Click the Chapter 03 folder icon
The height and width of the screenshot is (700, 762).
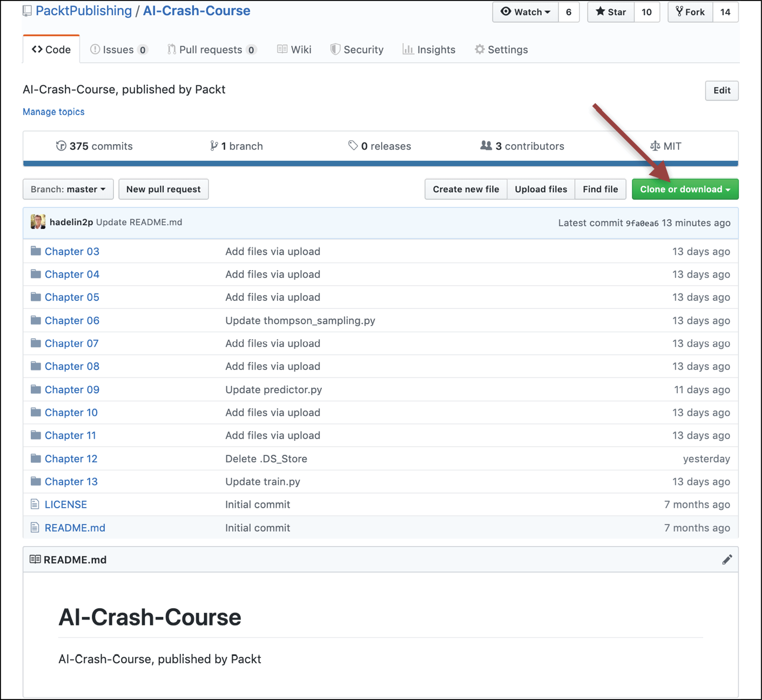[x=36, y=251]
